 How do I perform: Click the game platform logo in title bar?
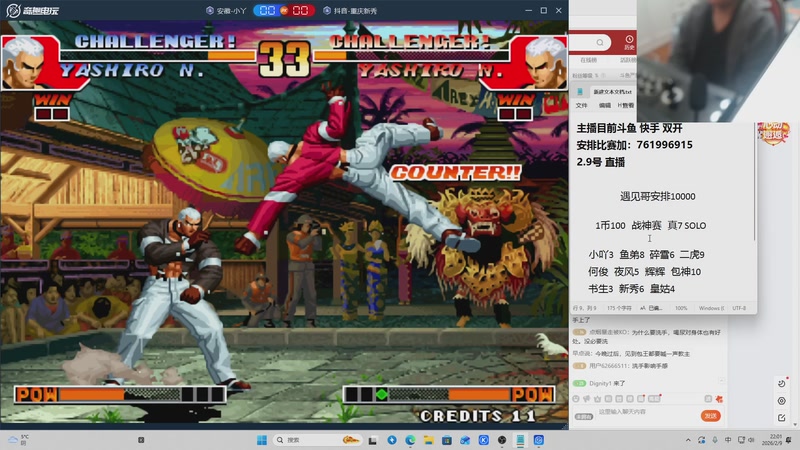coord(32,10)
